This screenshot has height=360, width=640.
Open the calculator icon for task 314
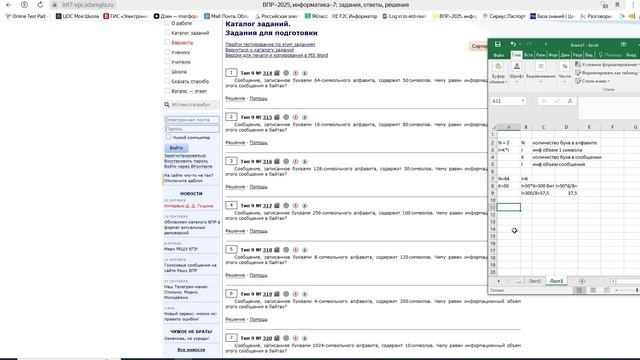[277, 73]
